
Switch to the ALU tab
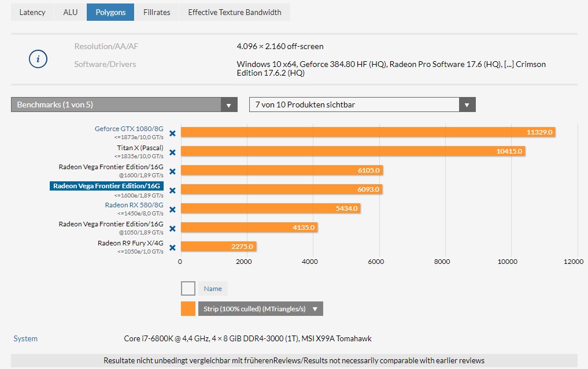(x=71, y=12)
